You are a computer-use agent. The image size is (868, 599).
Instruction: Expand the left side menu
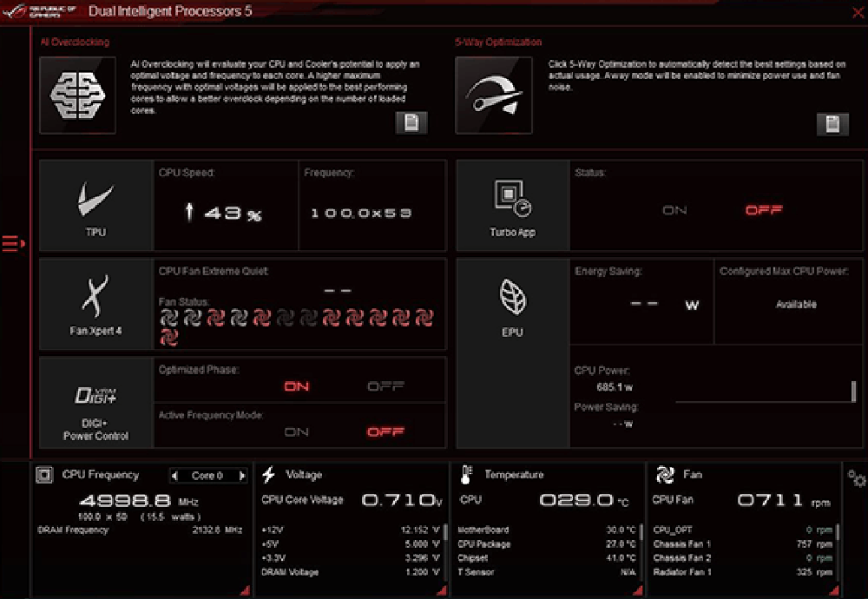[x=14, y=244]
